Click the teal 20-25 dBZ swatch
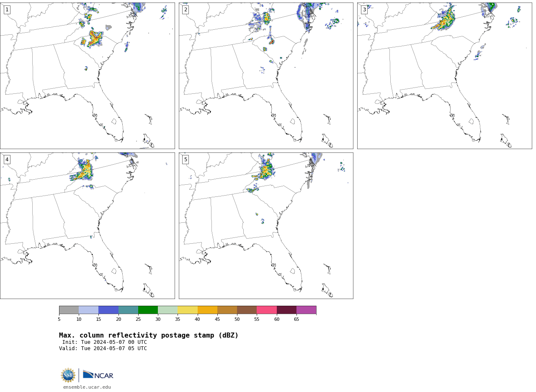 coord(128,310)
